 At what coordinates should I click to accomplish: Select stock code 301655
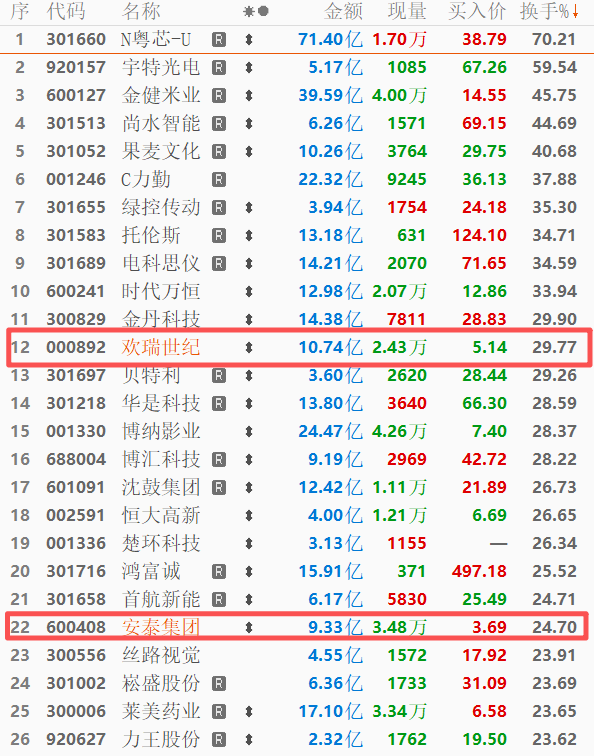pyautogui.click(x=76, y=207)
